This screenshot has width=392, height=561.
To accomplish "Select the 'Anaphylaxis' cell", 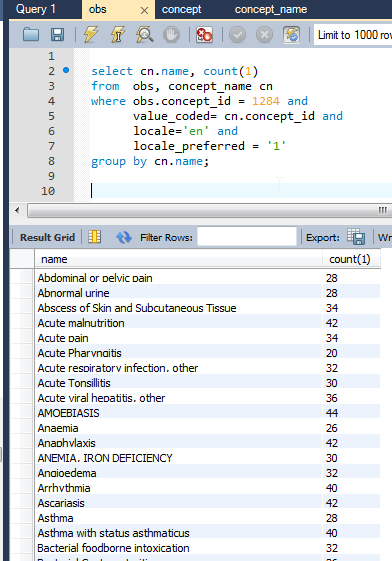I will pyautogui.click(x=178, y=443).
